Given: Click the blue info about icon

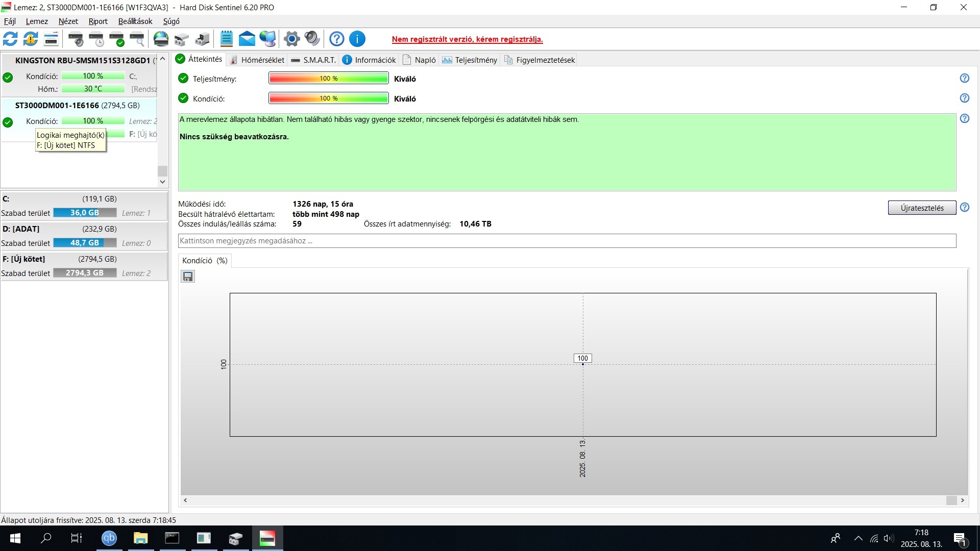Looking at the screenshot, I should pyautogui.click(x=357, y=39).
